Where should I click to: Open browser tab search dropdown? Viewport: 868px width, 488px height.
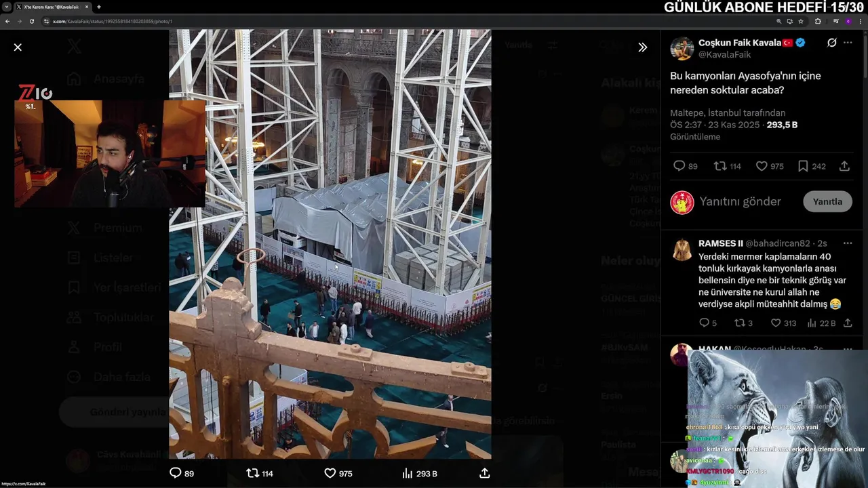click(6, 7)
